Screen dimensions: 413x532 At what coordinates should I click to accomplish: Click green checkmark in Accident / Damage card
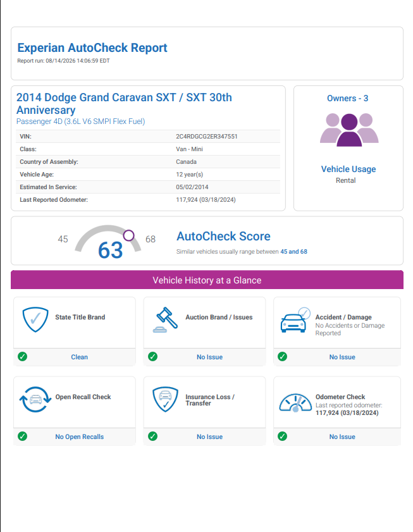(282, 357)
